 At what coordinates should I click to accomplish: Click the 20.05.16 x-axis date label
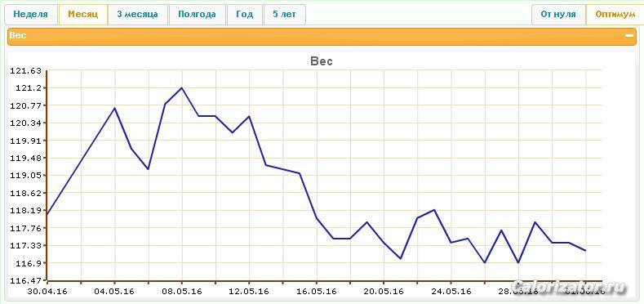click(x=383, y=292)
